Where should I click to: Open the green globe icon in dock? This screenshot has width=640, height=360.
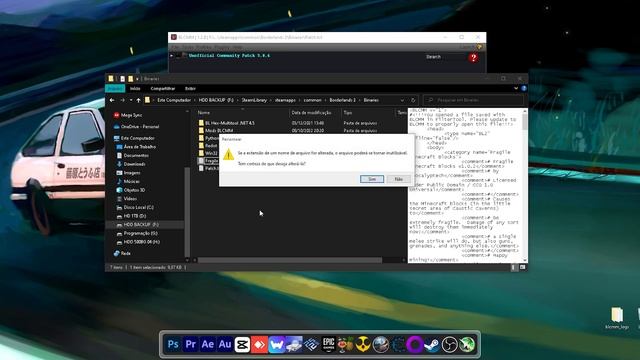pos(467,344)
